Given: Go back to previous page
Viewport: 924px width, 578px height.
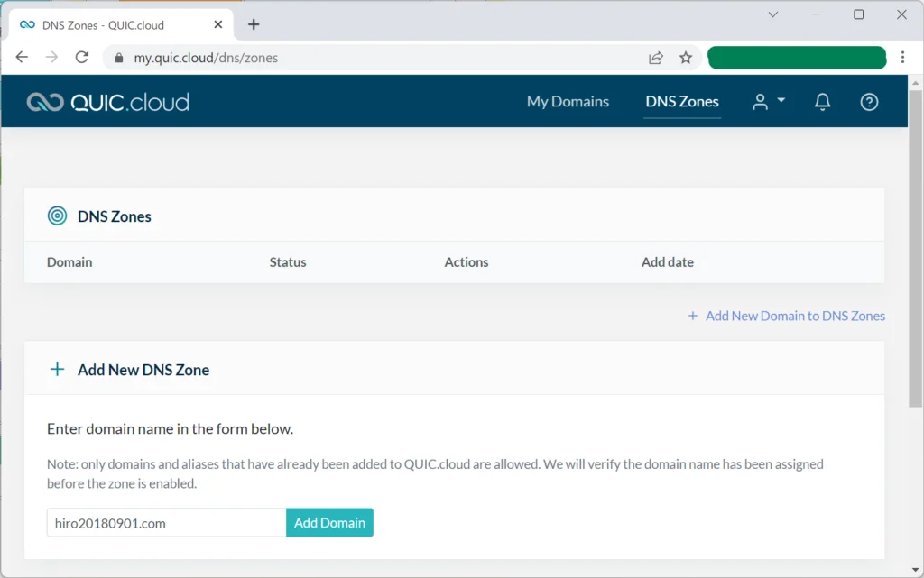Looking at the screenshot, I should pos(22,57).
